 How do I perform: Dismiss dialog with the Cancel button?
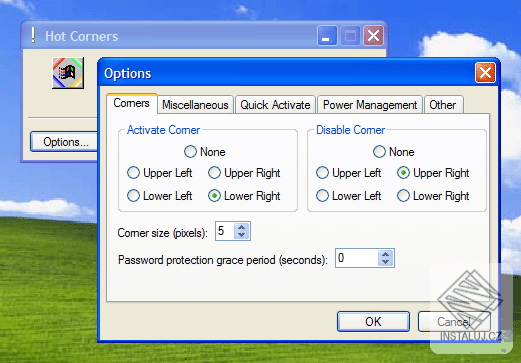[454, 322]
